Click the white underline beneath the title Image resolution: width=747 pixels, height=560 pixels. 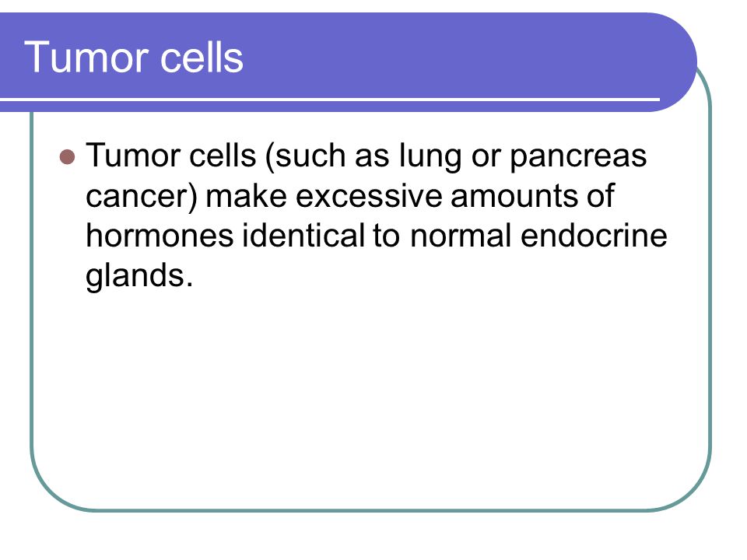point(330,100)
